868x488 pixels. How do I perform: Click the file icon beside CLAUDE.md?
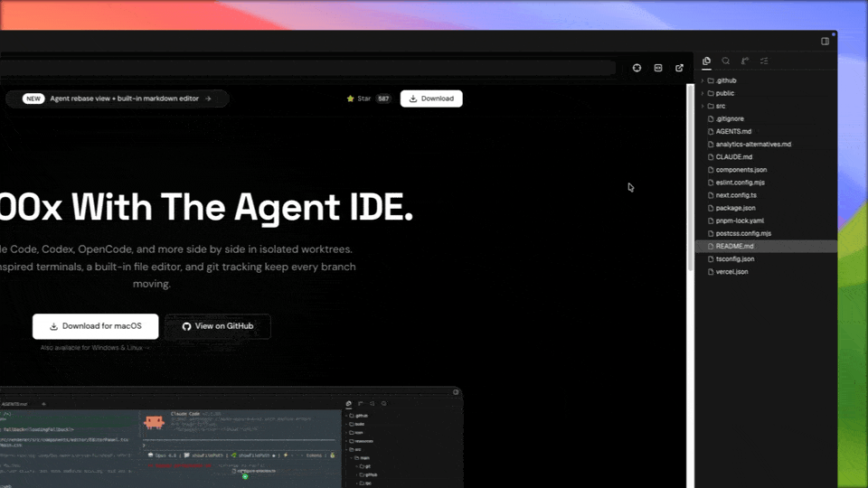[711, 157]
